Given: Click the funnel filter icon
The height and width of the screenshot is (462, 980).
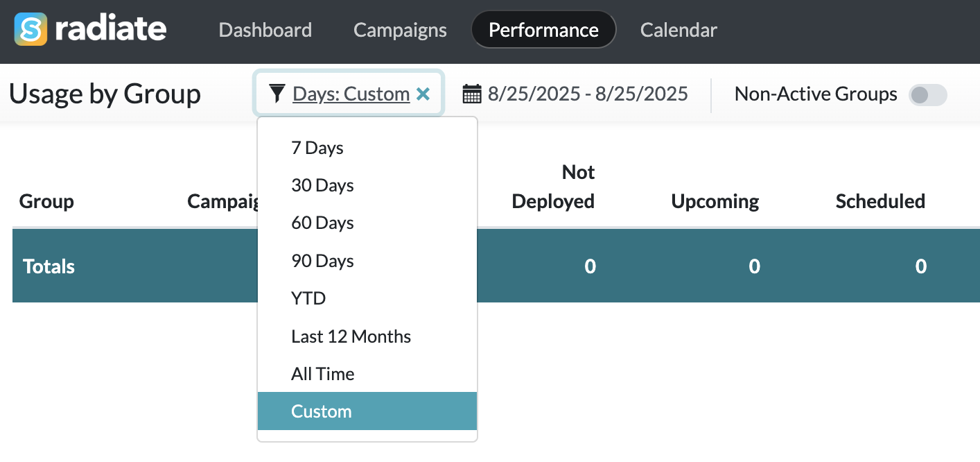Looking at the screenshot, I should point(277,94).
